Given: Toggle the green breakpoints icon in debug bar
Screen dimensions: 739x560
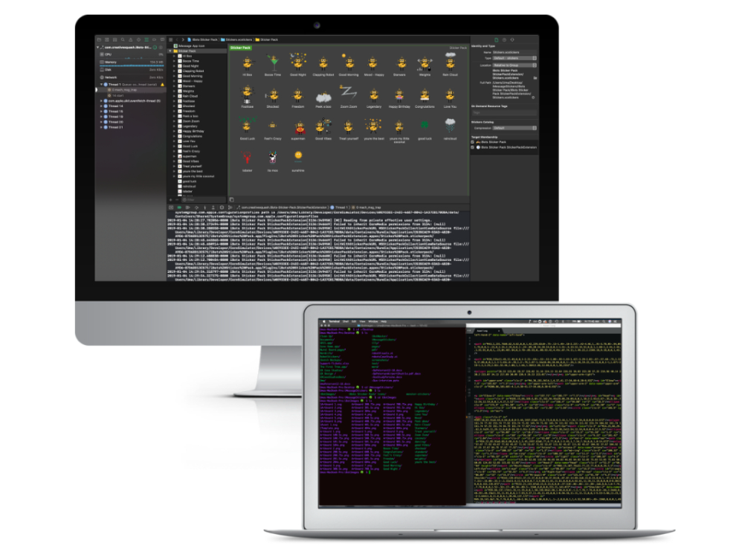Looking at the screenshot, I should point(179,207).
